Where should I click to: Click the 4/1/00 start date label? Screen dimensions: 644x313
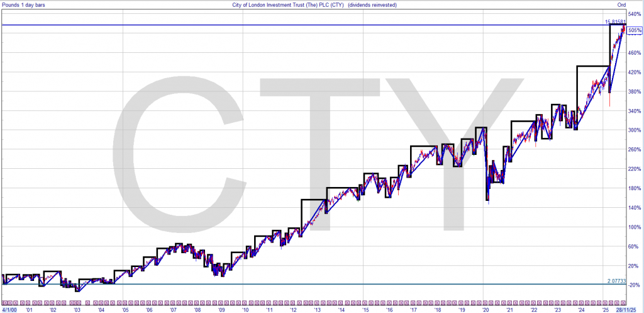coord(9,310)
